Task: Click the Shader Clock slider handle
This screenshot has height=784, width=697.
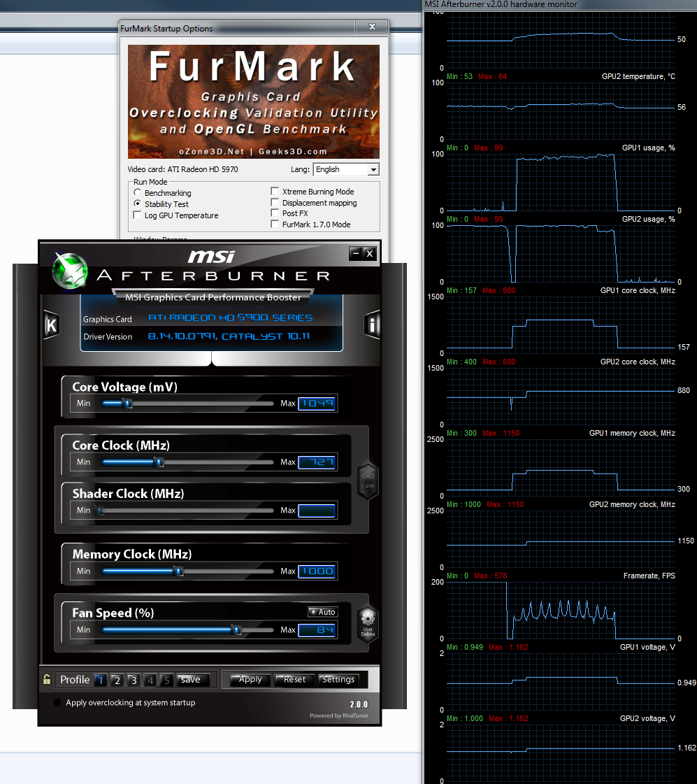Action: click(101, 511)
